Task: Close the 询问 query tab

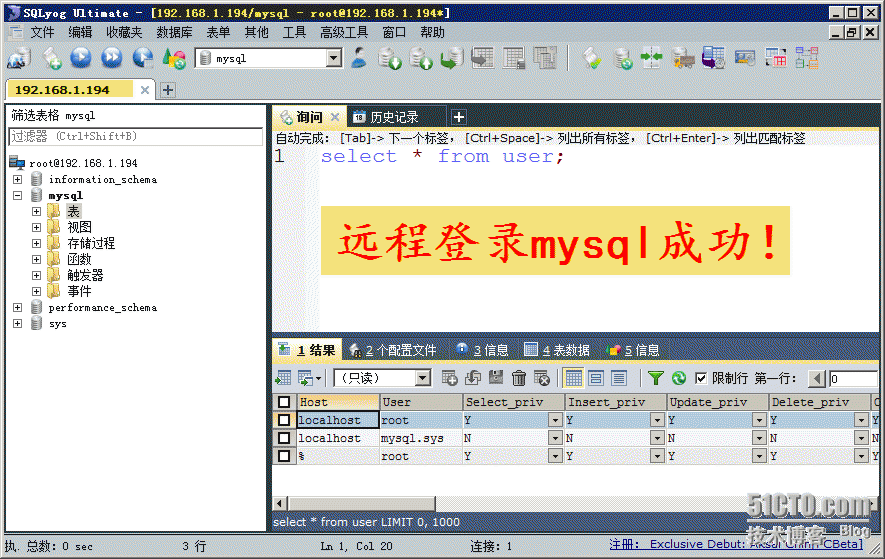Action: [335, 117]
